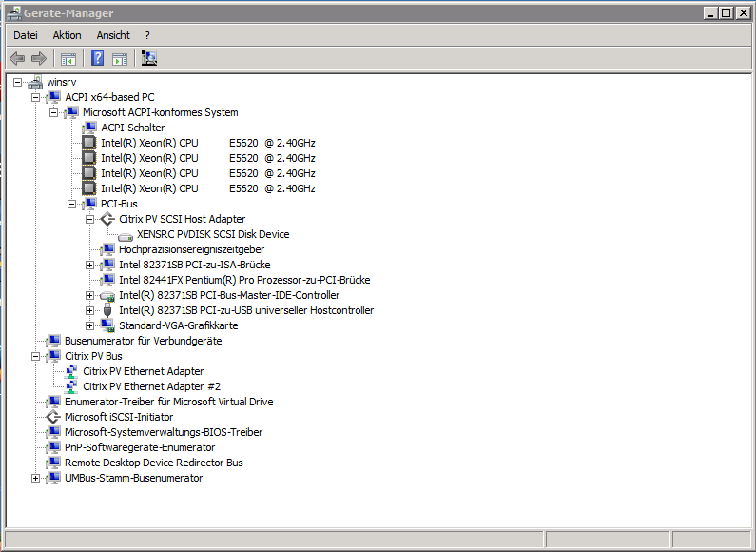Click the ACPI-Schalter device icon
This screenshot has height=552, width=756.
(89, 128)
